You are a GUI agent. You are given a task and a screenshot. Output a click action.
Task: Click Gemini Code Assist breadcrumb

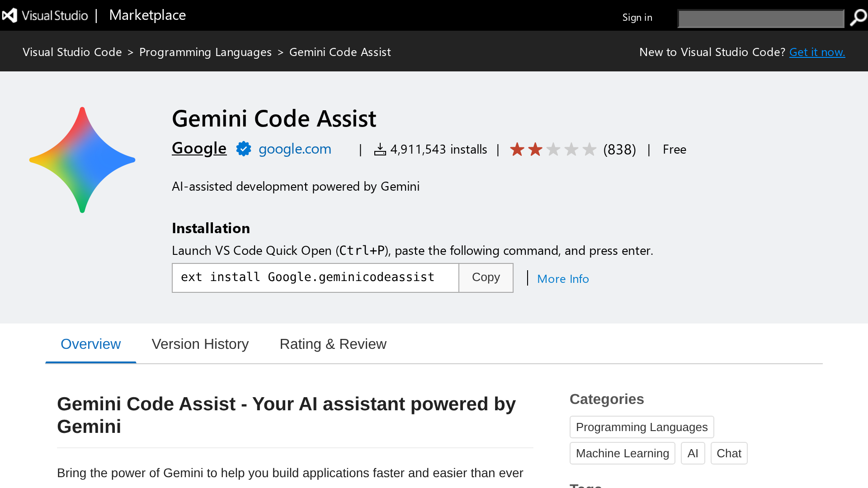coord(340,52)
